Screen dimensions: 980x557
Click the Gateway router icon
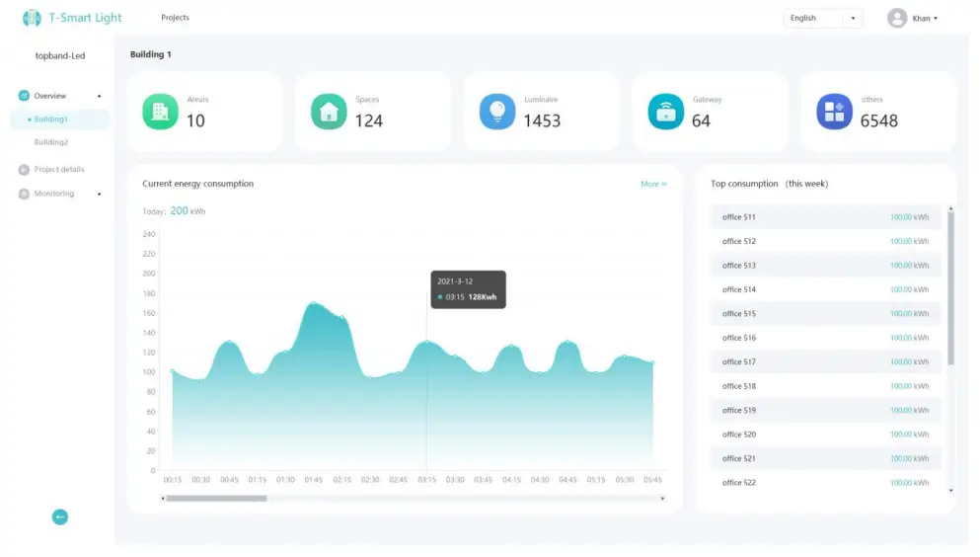[x=665, y=112]
